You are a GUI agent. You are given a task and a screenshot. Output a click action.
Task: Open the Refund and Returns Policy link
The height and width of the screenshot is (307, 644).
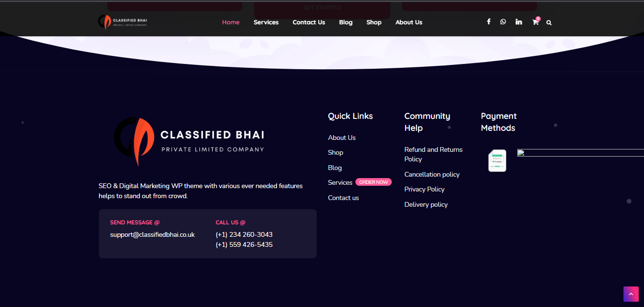(433, 154)
